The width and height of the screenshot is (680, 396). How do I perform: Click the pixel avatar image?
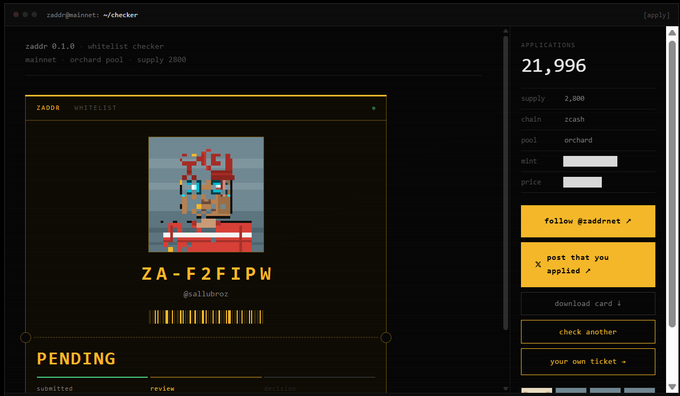pyautogui.click(x=206, y=194)
